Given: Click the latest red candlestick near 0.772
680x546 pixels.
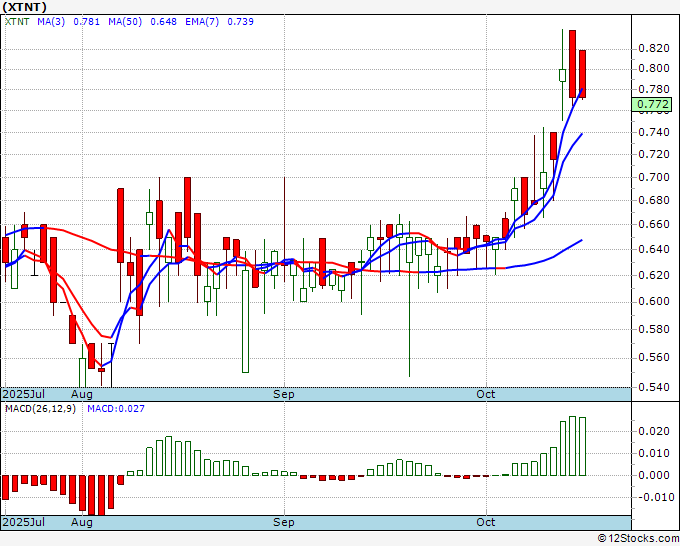Looking at the screenshot, I should pyautogui.click(x=582, y=74).
